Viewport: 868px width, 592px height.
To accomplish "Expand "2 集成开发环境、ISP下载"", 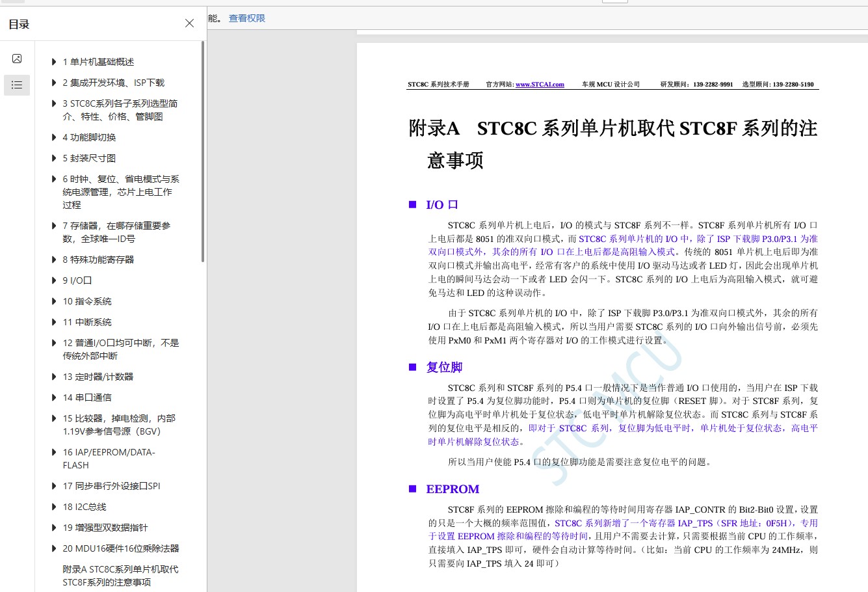I will tap(54, 83).
